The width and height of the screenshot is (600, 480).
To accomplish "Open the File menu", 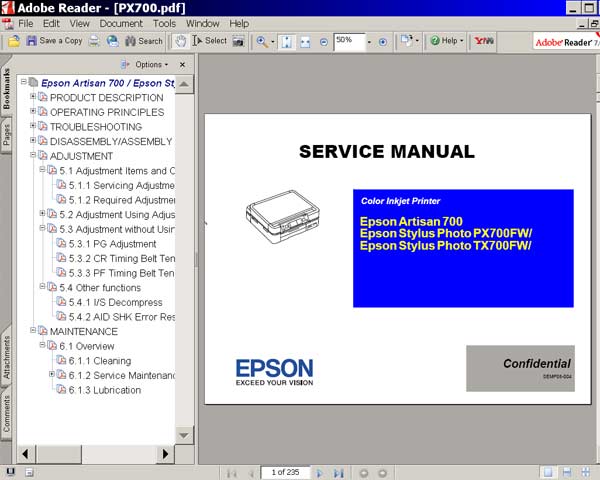I will coord(25,24).
